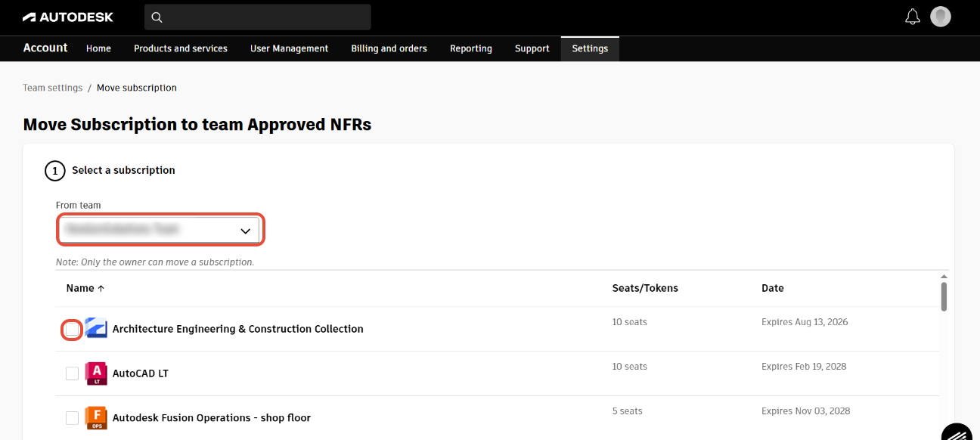Open the From team dropdown
Viewport: 980px width, 440px height.
pos(160,230)
